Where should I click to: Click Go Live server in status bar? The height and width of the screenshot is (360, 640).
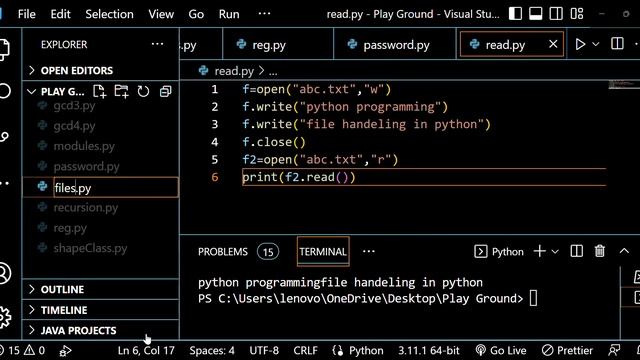pos(501,351)
